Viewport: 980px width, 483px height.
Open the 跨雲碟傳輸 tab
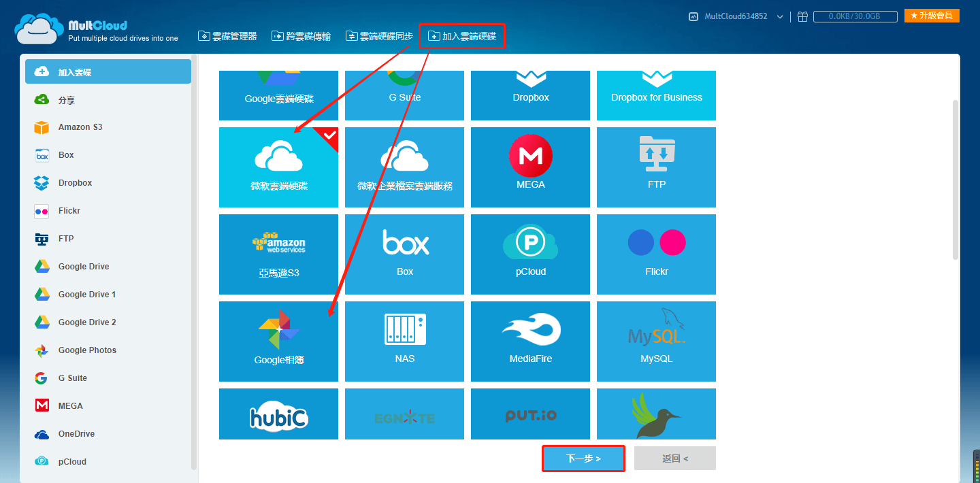tap(301, 36)
